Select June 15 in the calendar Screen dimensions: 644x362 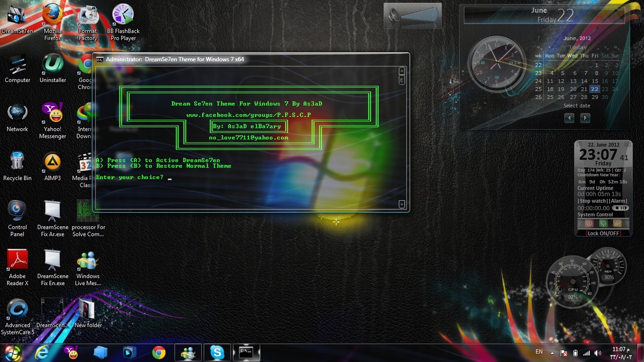click(x=595, y=81)
